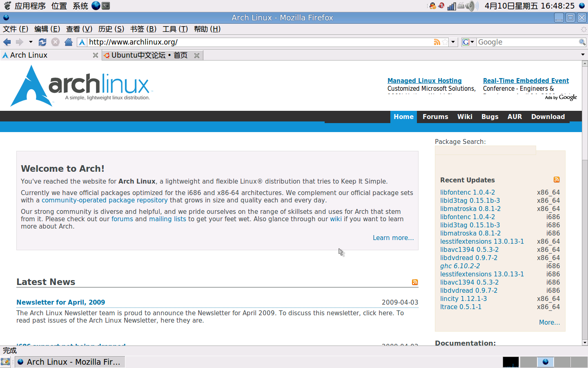Open the Forums navigation link

pos(435,117)
